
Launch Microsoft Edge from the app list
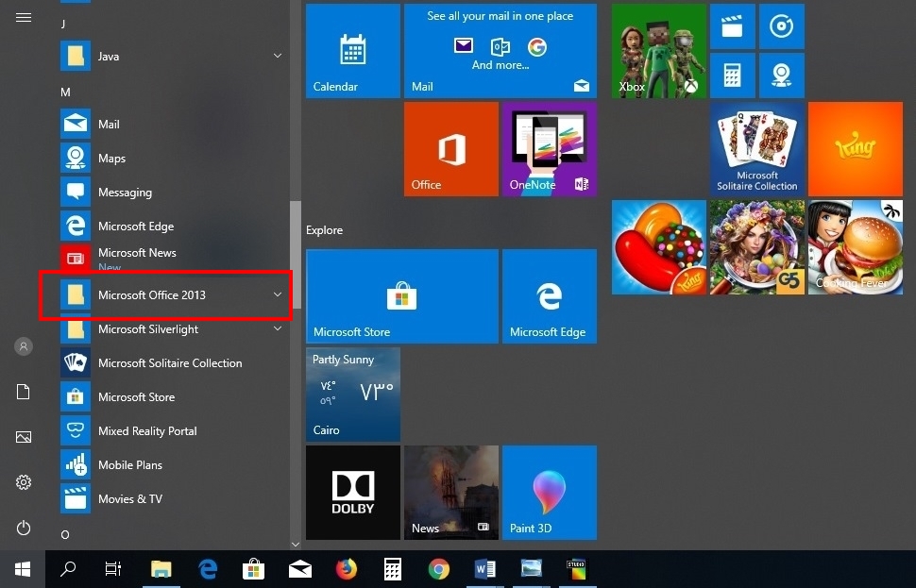[x=171, y=226]
